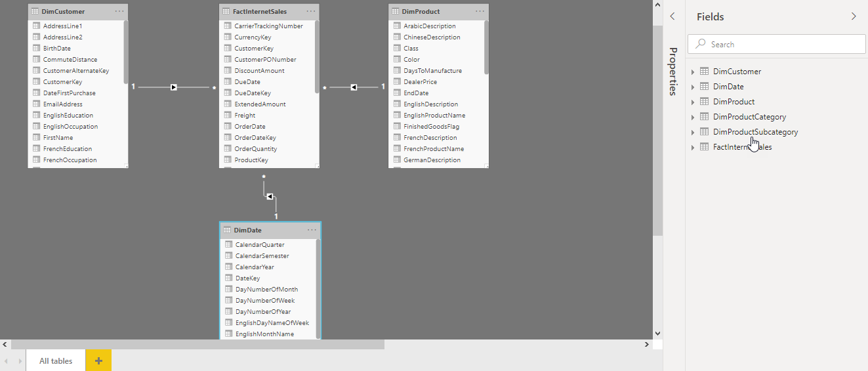Open the FactInternetSales card more options menu

(x=310, y=11)
